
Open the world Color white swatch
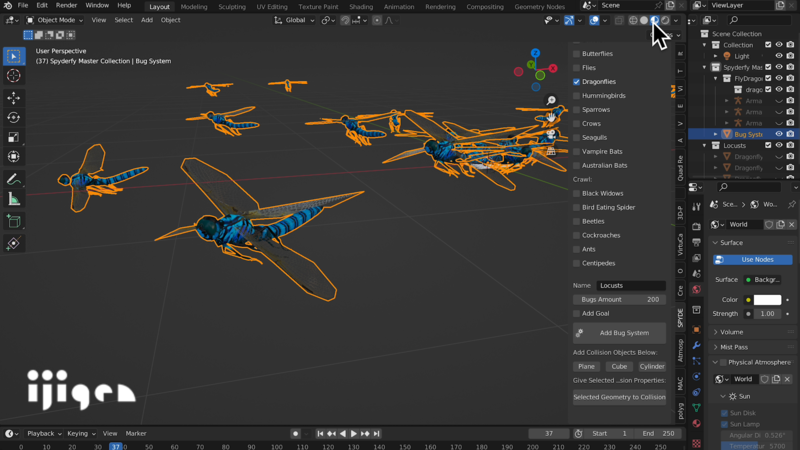767,300
